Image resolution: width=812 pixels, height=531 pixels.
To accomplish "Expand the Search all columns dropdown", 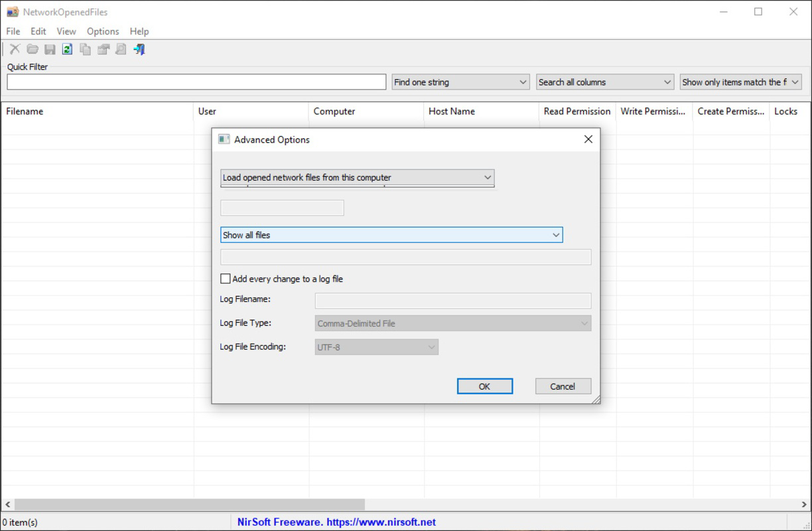I will click(x=606, y=82).
